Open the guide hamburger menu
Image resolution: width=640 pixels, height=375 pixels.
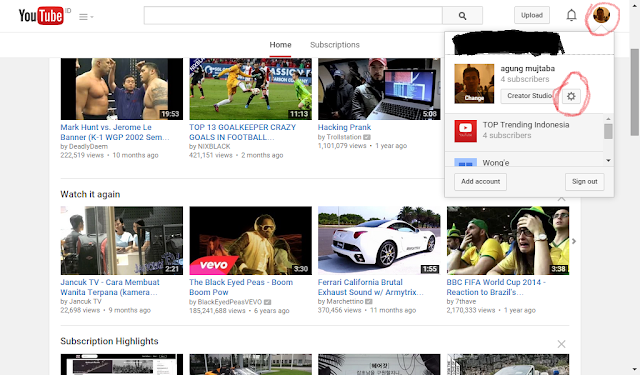pyautogui.click(x=86, y=17)
